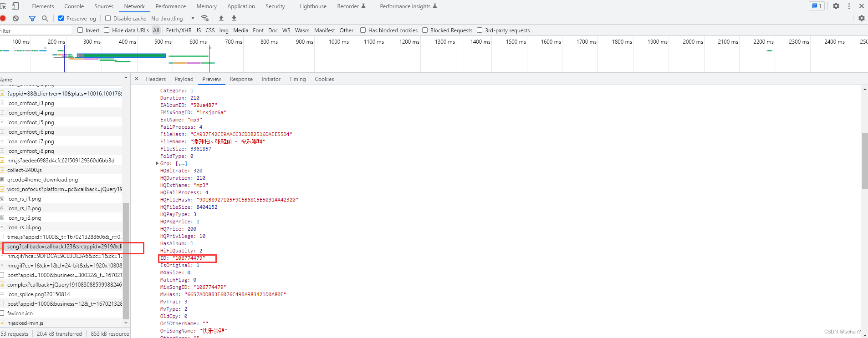Select the favicon.ico request

point(61,313)
